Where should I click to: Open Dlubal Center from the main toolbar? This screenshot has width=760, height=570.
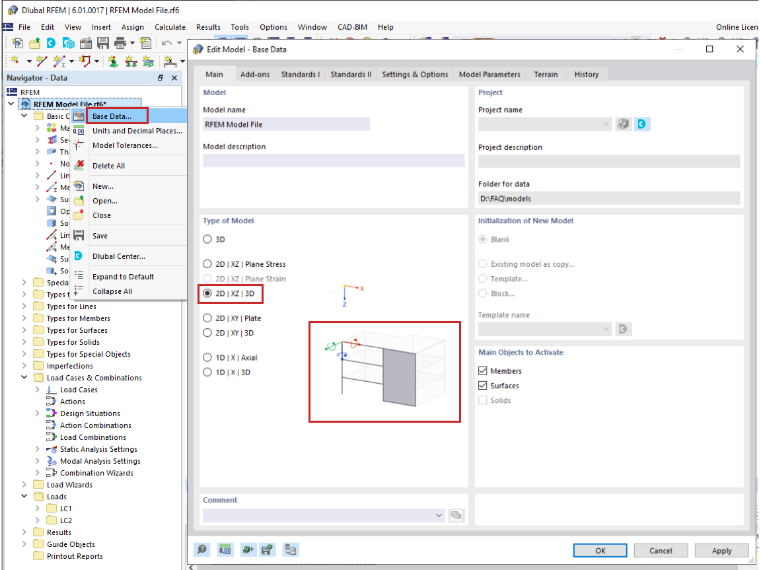click(51, 43)
